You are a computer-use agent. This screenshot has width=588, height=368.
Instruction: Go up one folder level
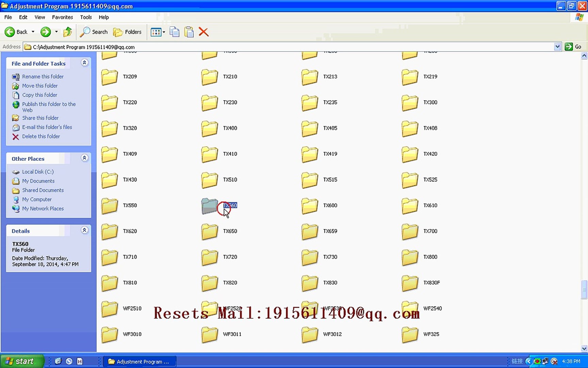[x=68, y=32]
